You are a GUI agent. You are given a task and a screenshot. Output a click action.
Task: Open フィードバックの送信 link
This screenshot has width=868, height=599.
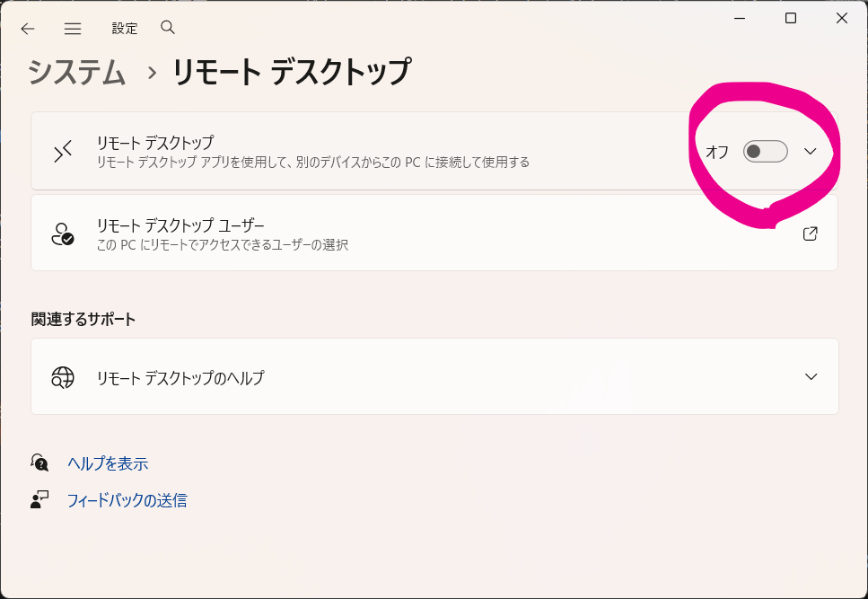coord(127,501)
